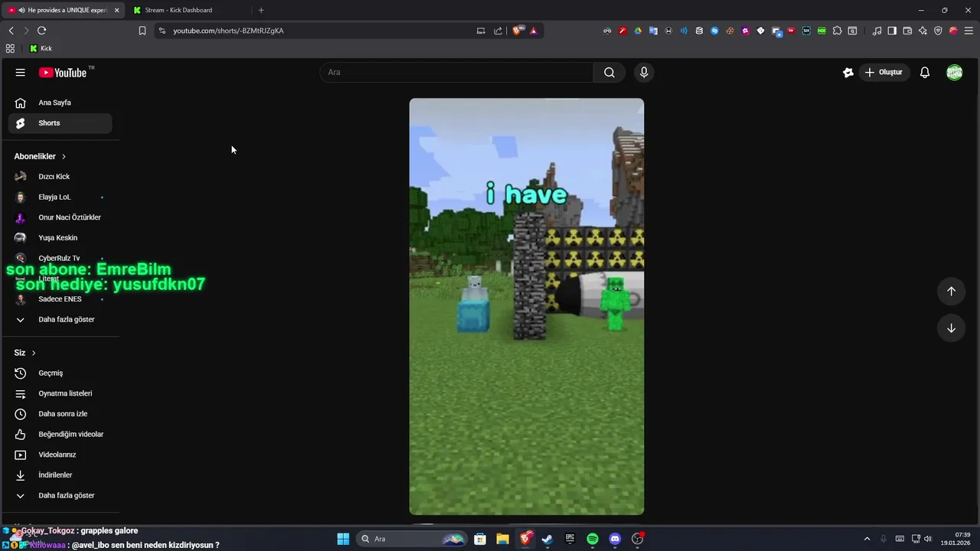Open the Google Drive extension icon
Viewport: 980px width, 551px height.
click(x=638, y=31)
